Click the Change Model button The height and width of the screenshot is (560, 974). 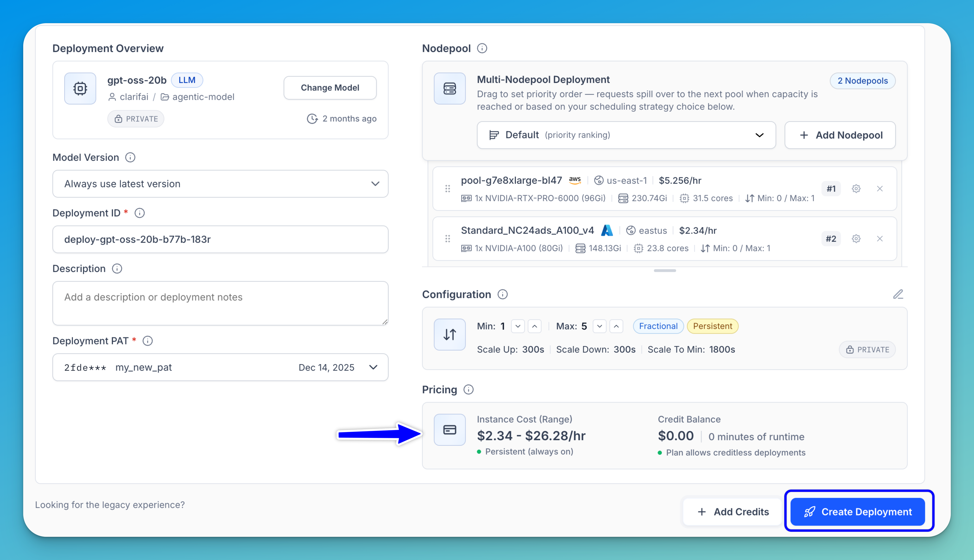(x=330, y=88)
